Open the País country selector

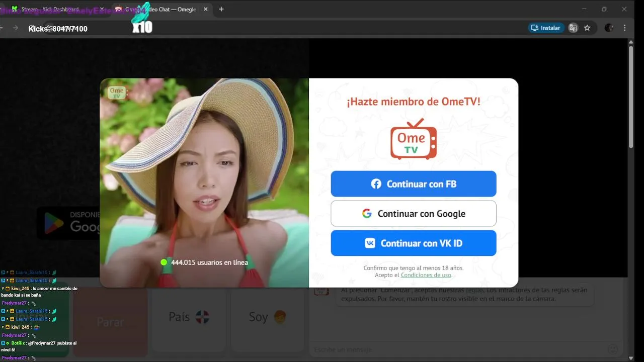(189, 317)
